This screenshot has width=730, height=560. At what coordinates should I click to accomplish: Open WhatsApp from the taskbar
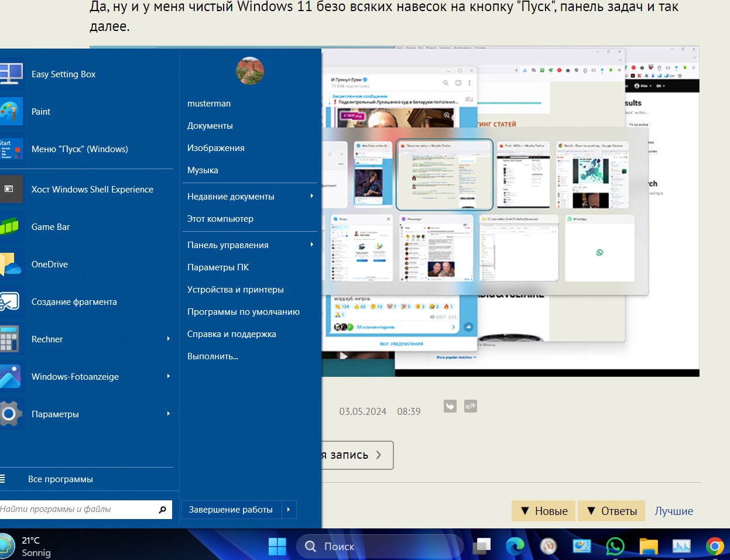(x=615, y=546)
